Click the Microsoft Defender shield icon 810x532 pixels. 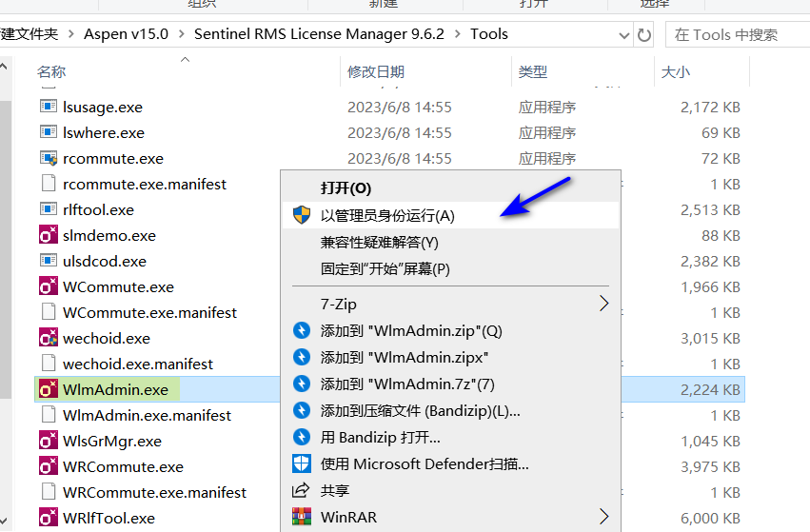click(x=302, y=463)
